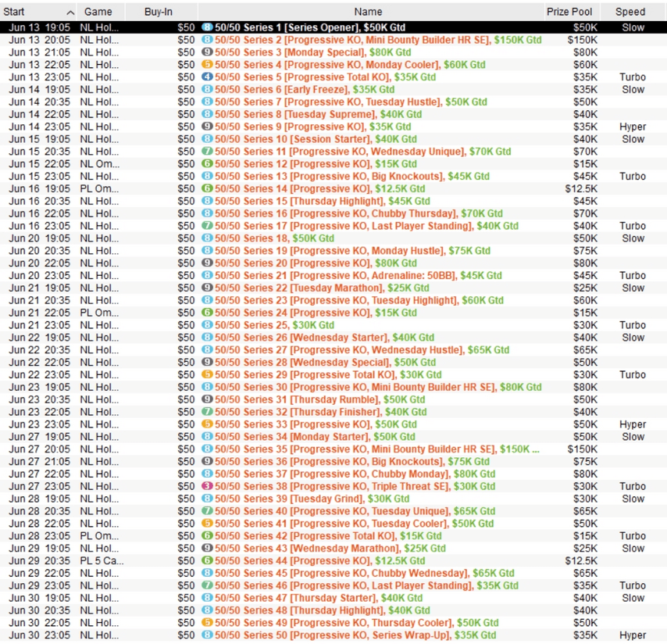Screen dimensions: 667x644
Task: Click 7-max icon of Series 17 row
Action: [207, 226]
